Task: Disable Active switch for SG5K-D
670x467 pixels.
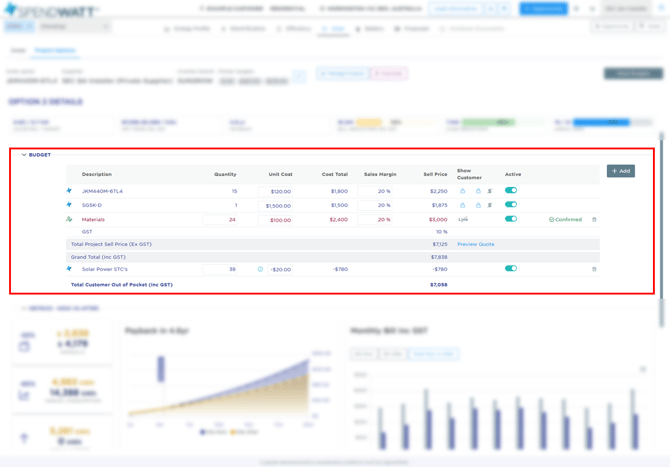Action: tap(511, 204)
